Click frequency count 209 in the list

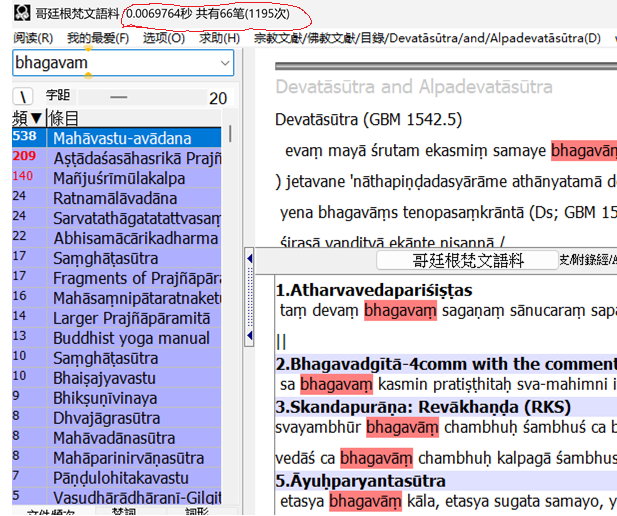(x=24, y=156)
